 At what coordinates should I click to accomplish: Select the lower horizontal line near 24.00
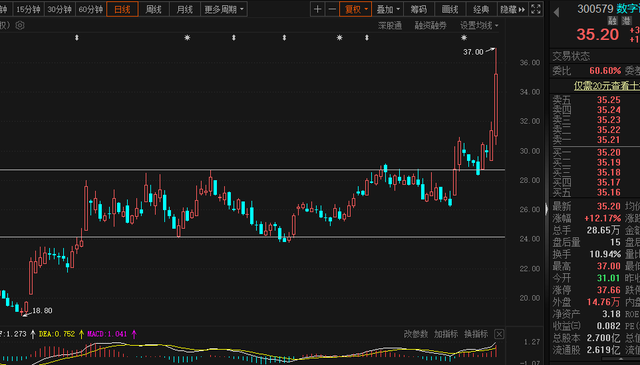[252, 237]
